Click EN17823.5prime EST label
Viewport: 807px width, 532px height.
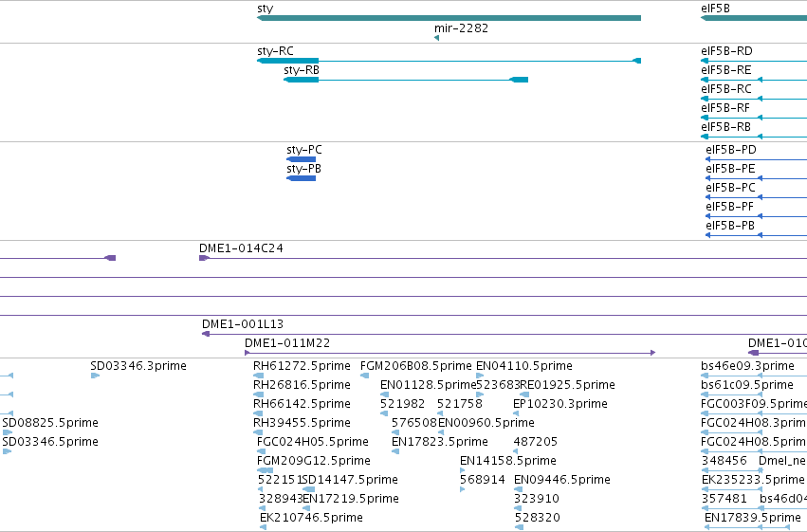point(440,442)
